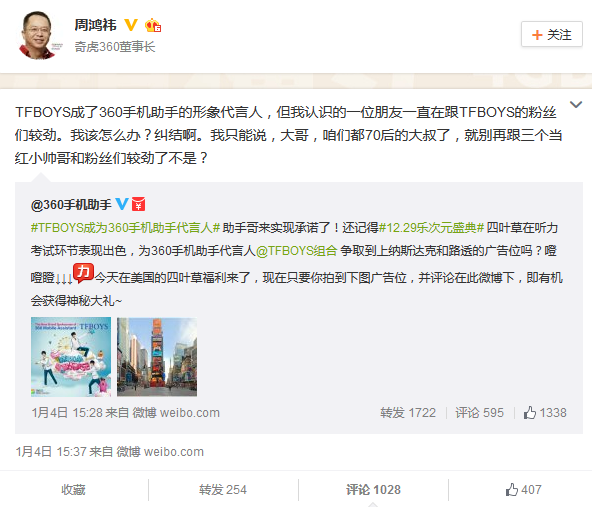Open original post's 转发 1722 link

[408, 413]
